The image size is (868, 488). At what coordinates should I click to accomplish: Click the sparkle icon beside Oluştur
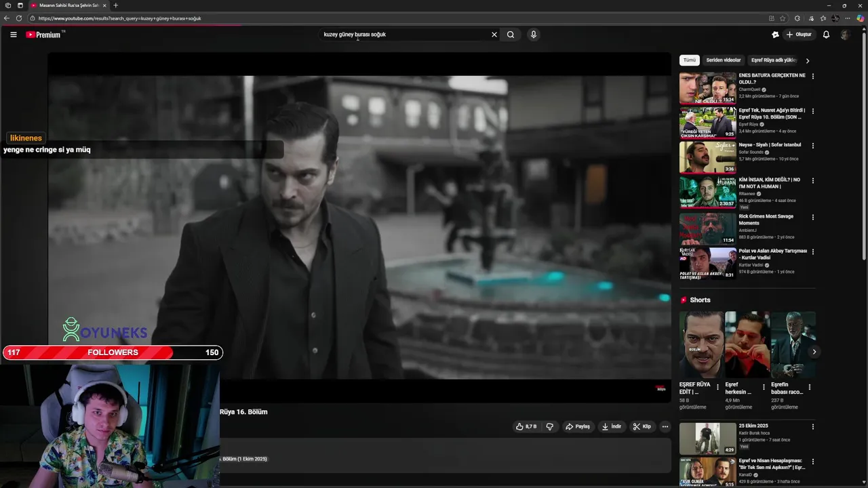[x=775, y=35]
